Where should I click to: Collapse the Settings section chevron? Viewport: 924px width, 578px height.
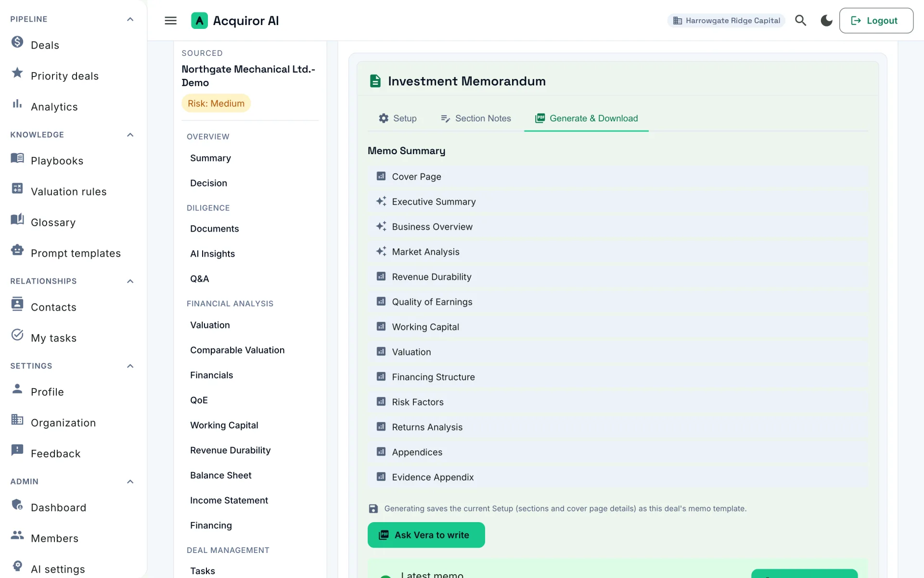[130, 366]
